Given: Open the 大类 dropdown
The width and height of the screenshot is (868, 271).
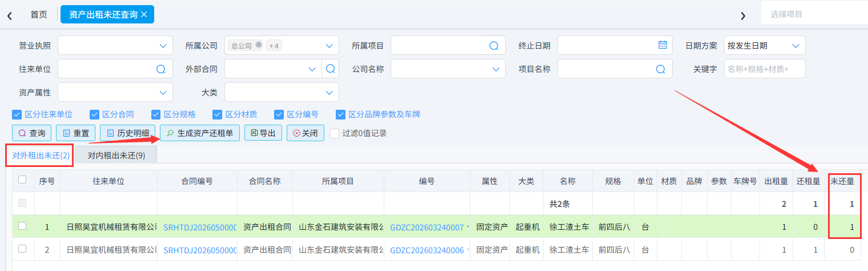Looking at the screenshot, I should (329, 92).
